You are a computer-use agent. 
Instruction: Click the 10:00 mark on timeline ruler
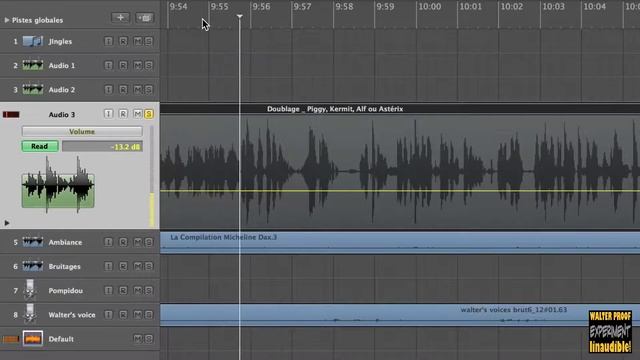pos(429,7)
